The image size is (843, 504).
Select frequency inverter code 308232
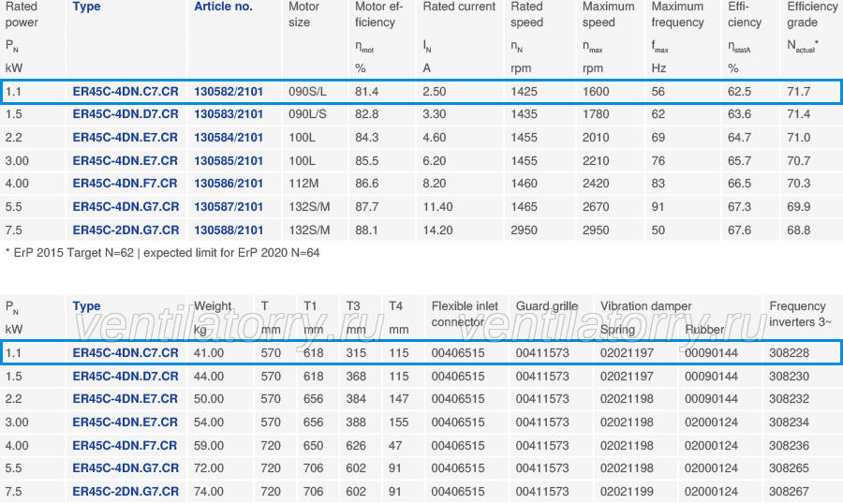pos(789,398)
